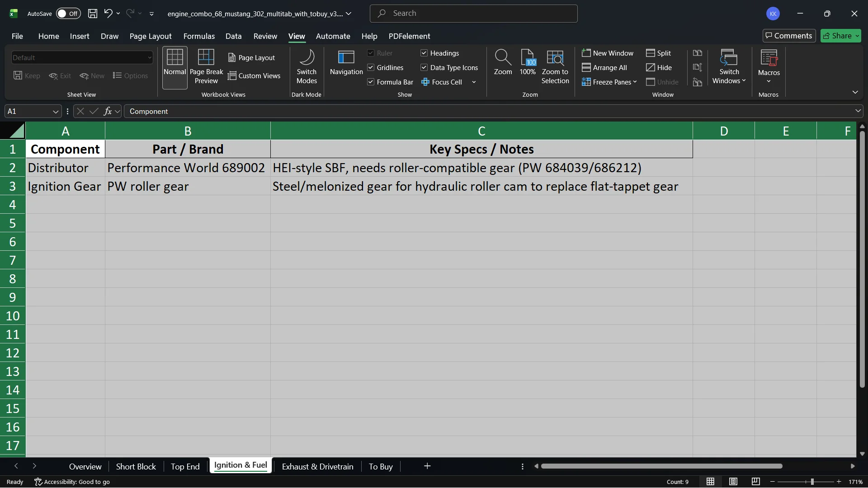Hide the current window
The height and width of the screenshot is (488, 868).
click(x=659, y=68)
